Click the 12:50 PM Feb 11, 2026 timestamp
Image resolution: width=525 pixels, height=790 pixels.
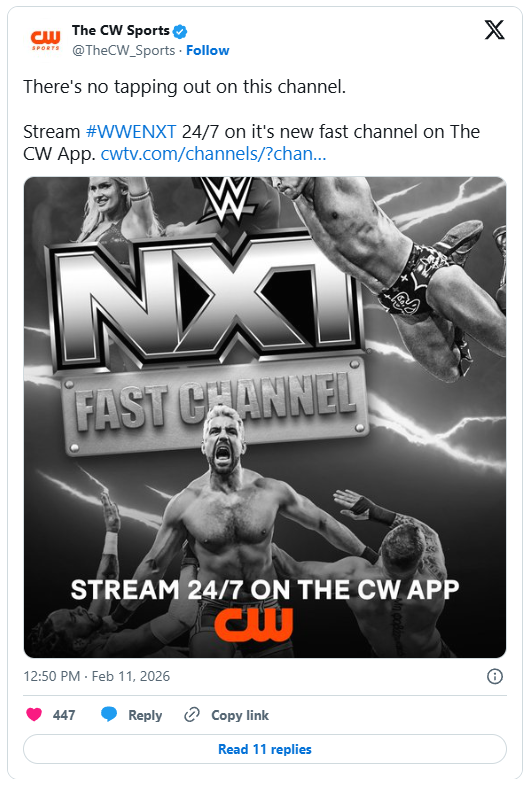tap(97, 676)
